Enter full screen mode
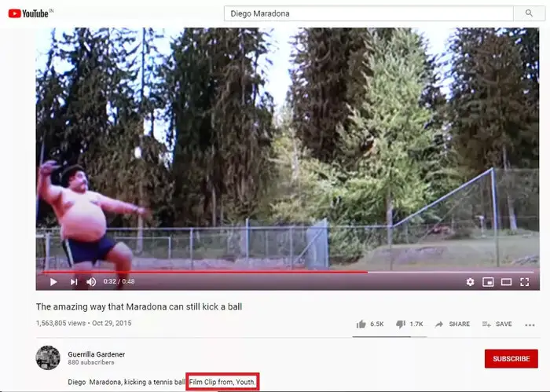Viewport: 550px width, 392px height. (x=524, y=282)
